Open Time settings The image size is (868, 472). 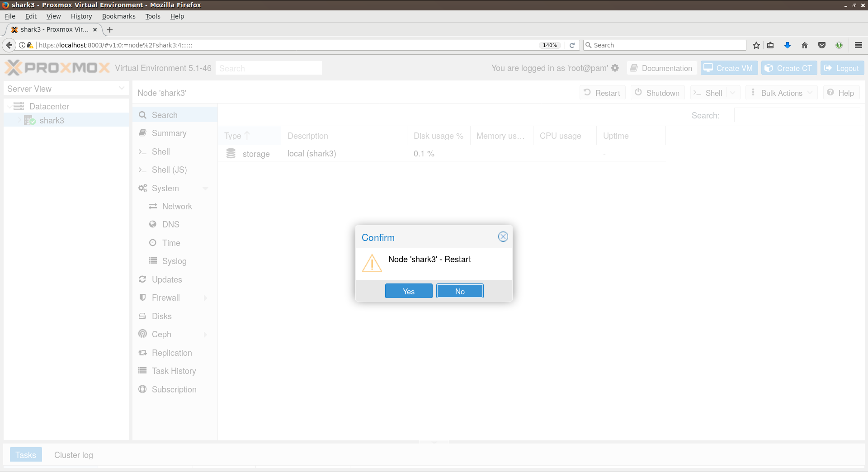(175, 243)
